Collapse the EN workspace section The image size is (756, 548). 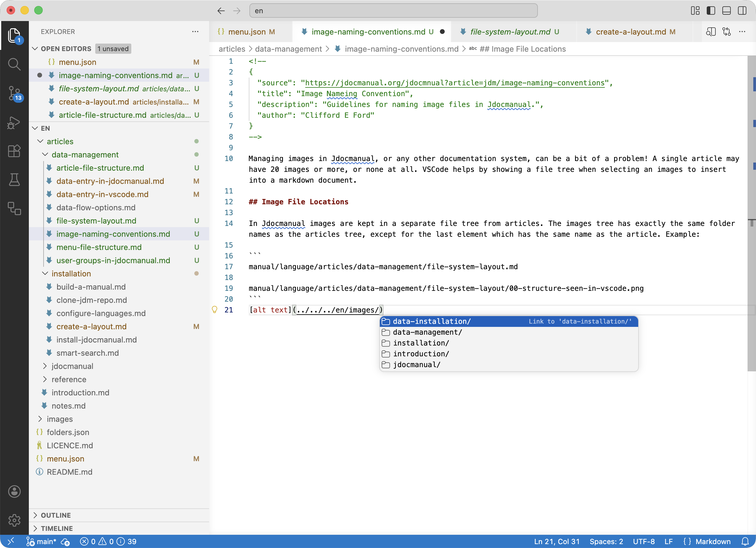click(35, 128)
